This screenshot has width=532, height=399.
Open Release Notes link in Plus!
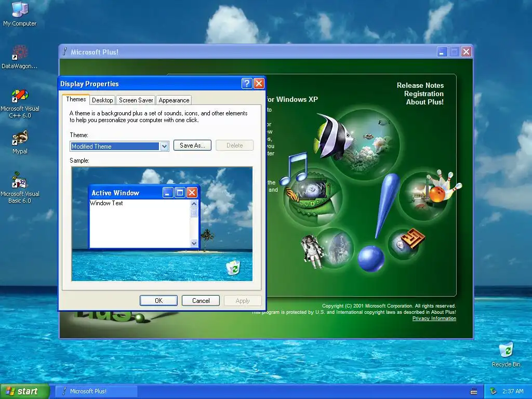420,86
